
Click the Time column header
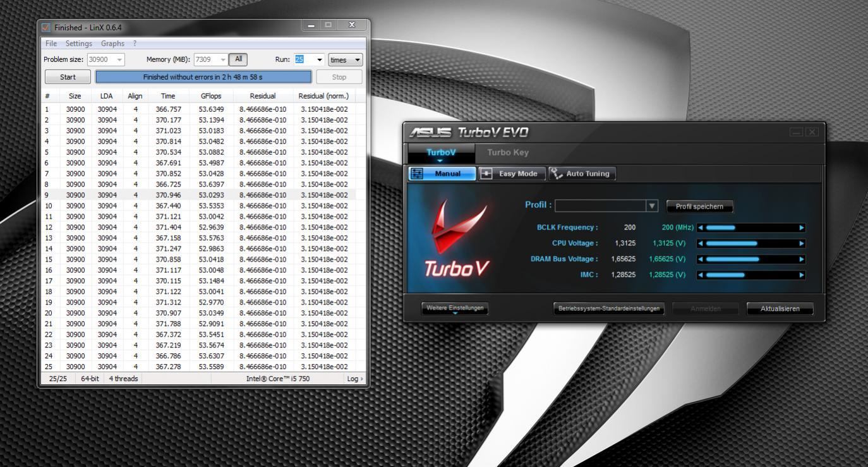168,96
